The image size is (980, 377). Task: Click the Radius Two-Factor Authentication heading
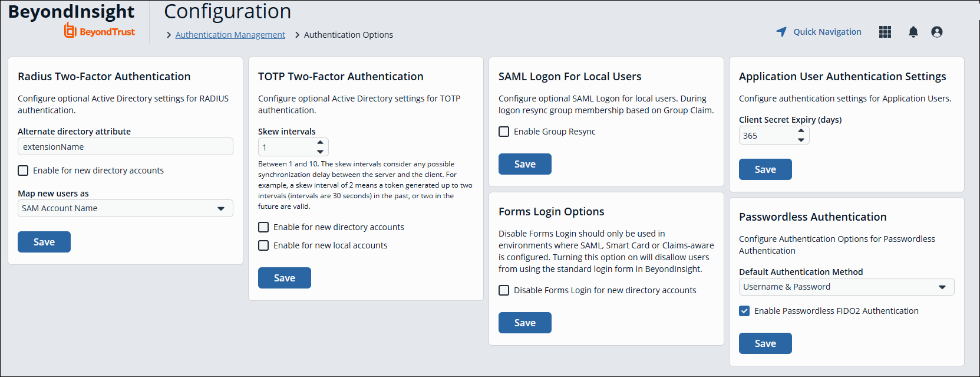[x=104, y=76]
